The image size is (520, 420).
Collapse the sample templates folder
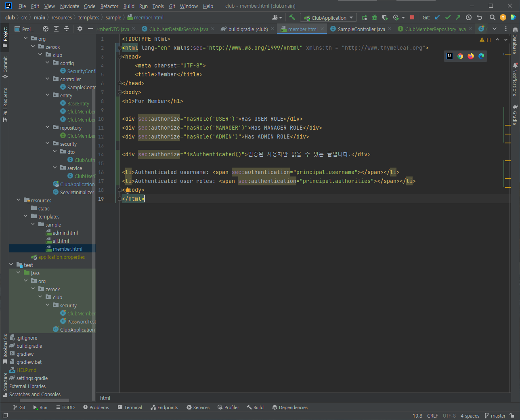33,224
